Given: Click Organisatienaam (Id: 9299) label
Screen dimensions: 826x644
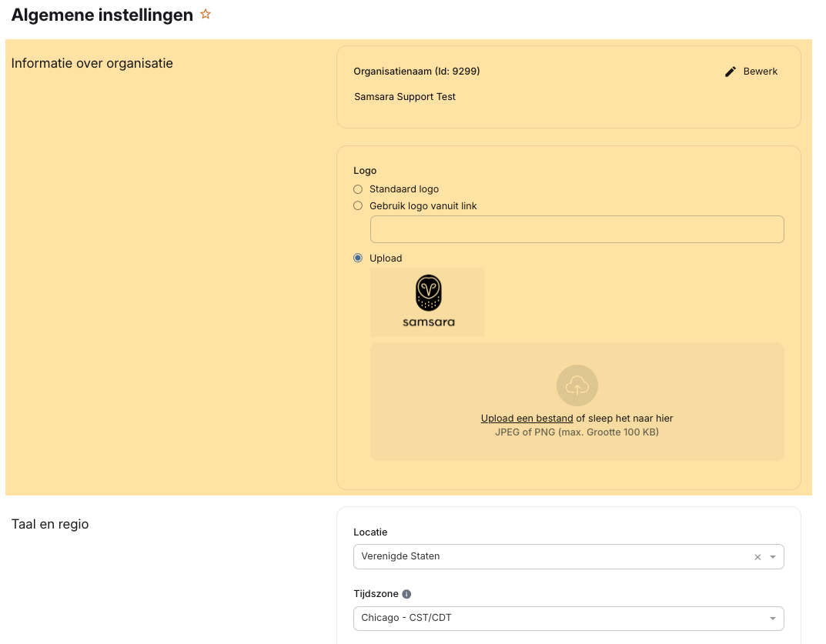Looking at the screenshot, I should (x=416, y=72).
